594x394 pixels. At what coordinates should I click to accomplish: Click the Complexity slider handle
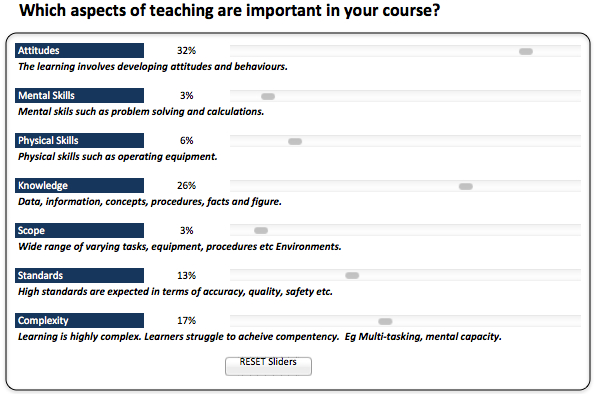385,322
